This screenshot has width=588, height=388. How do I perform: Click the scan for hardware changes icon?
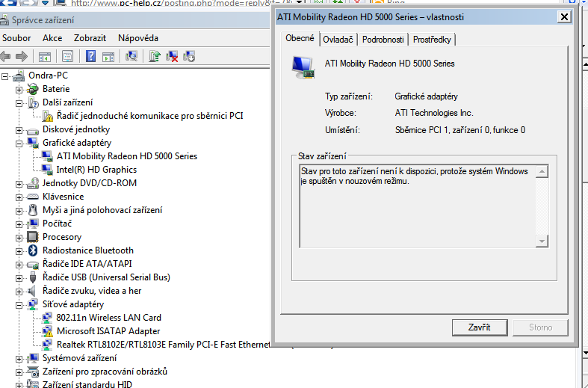point(132,56)
